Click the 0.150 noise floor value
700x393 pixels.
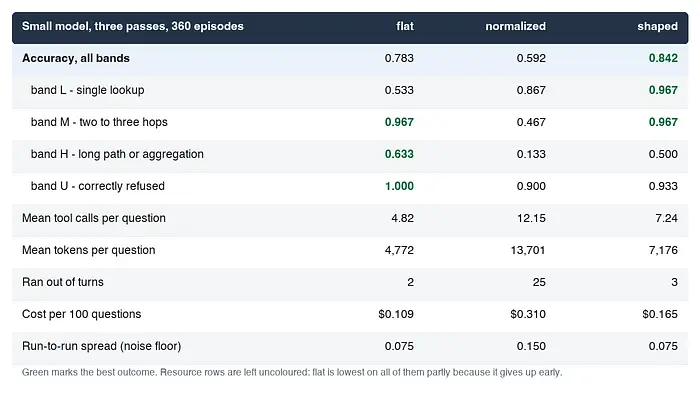tap(531, 346)
